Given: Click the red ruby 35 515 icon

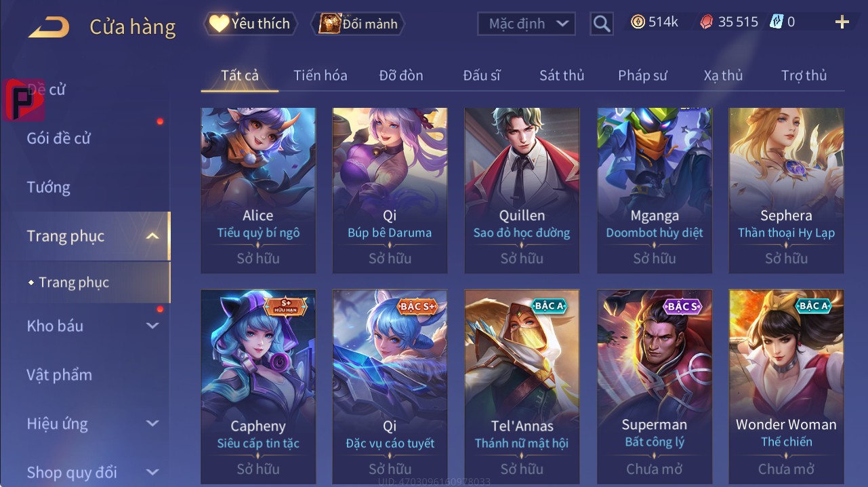Looking at the screenshot, I should pos(707,22).
